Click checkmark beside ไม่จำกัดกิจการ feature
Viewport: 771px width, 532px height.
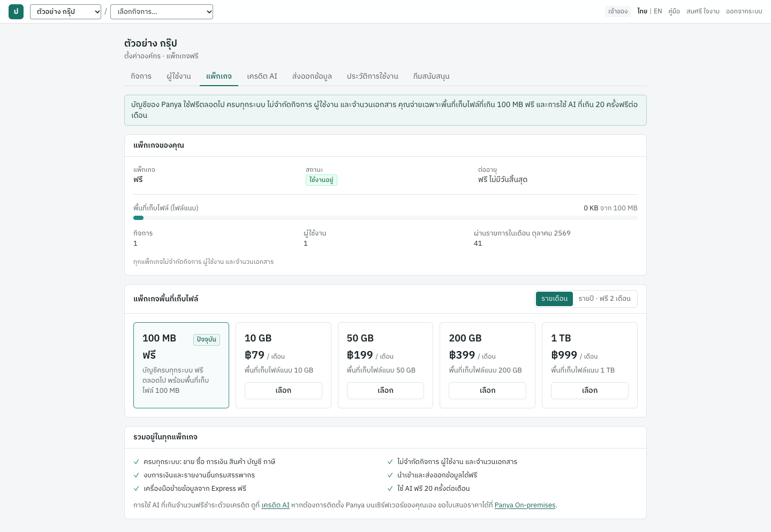coord(390,462)
